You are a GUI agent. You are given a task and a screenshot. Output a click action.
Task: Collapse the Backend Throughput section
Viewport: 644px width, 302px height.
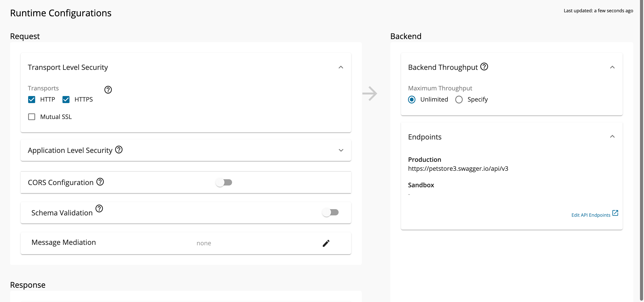point(612,67)
